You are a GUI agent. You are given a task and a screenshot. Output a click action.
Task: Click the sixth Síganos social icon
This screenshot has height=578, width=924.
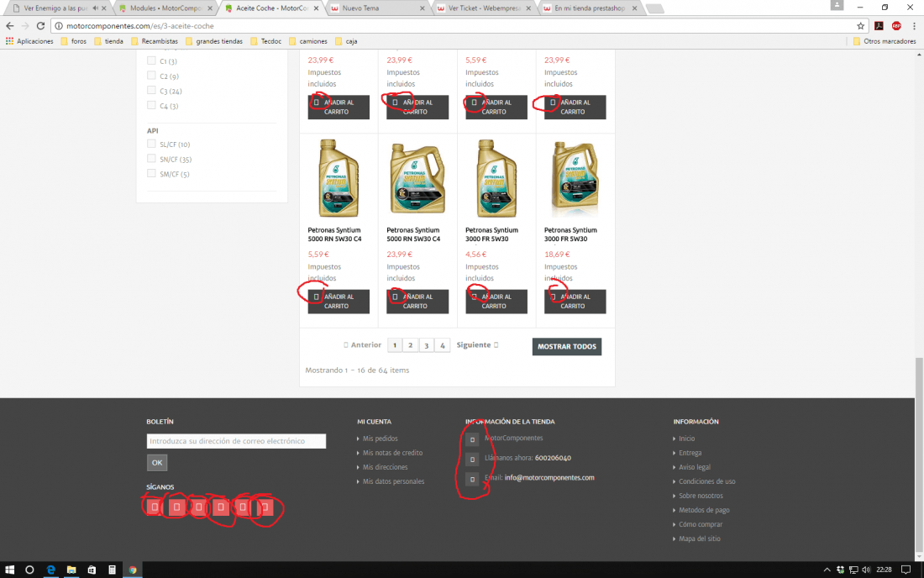265,507
